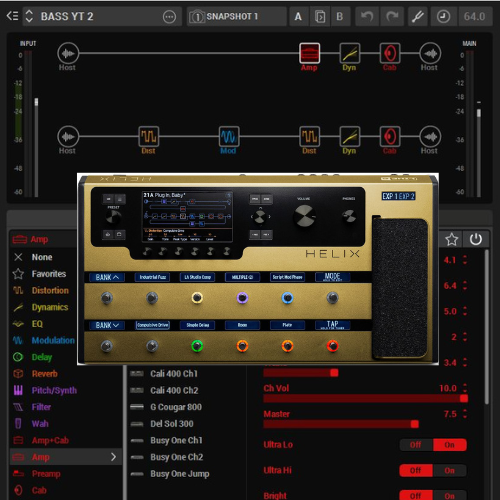This screenshot has height=500, width=500.
Task: Choose the Cali 400 Ch2 amp model
Action: click(174, 390)
